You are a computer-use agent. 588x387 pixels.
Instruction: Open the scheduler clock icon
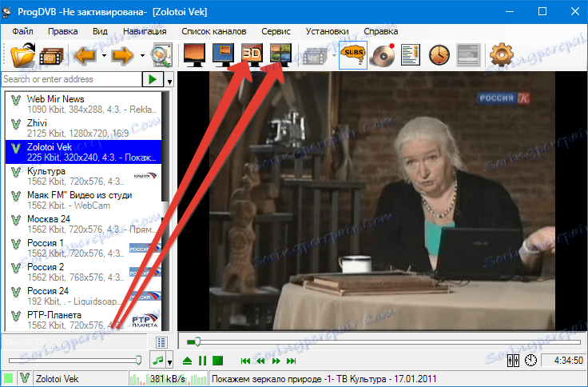[x=439, y=55]
